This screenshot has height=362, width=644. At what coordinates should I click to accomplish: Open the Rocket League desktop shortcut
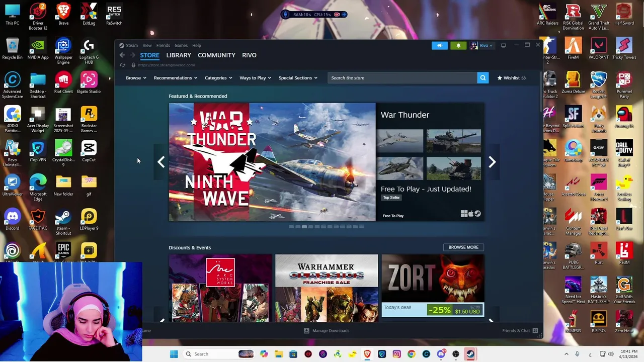coord(598,85)
